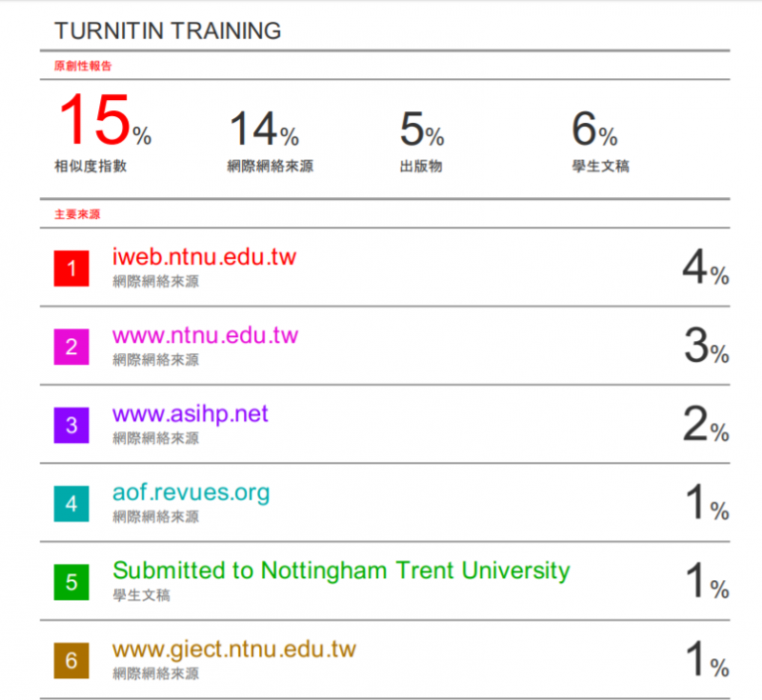The height and width of the screenshot is (700, 762).
Task: Click the teal source number 4 box
Action: 71,504
